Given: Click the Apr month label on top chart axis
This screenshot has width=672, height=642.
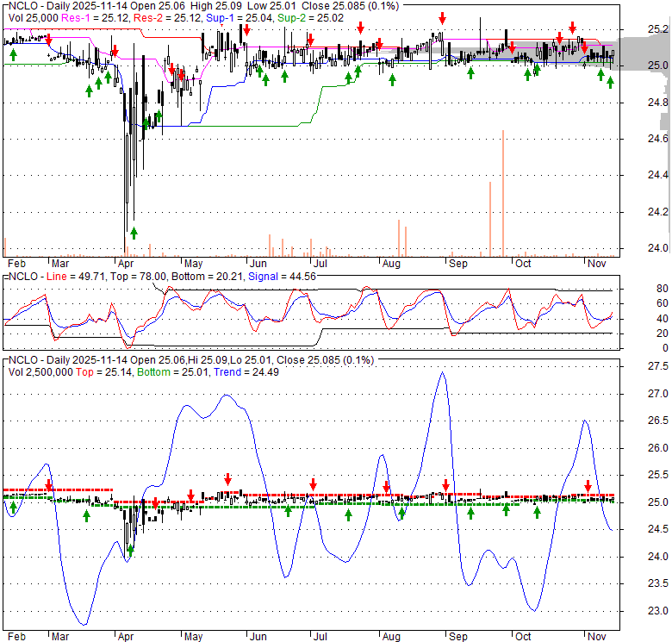Looking at the screenshot, I should click(x=126, y=263).
